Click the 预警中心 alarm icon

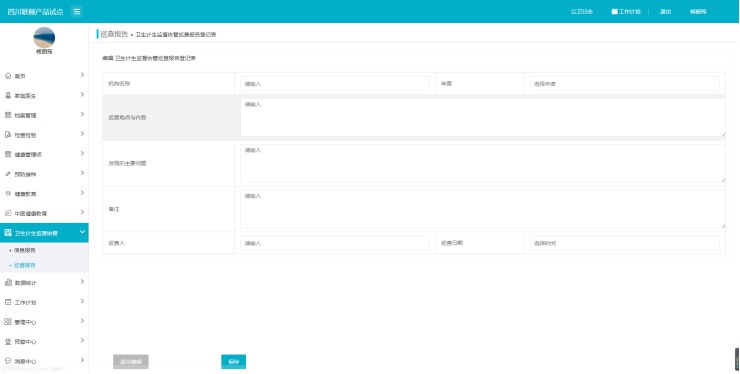tap(8, 341)
